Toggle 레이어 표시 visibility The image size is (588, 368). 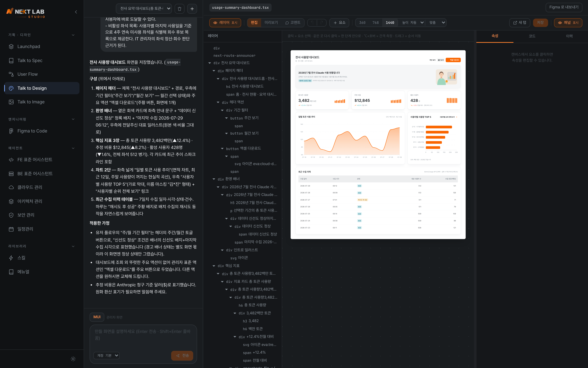[225, 23]
